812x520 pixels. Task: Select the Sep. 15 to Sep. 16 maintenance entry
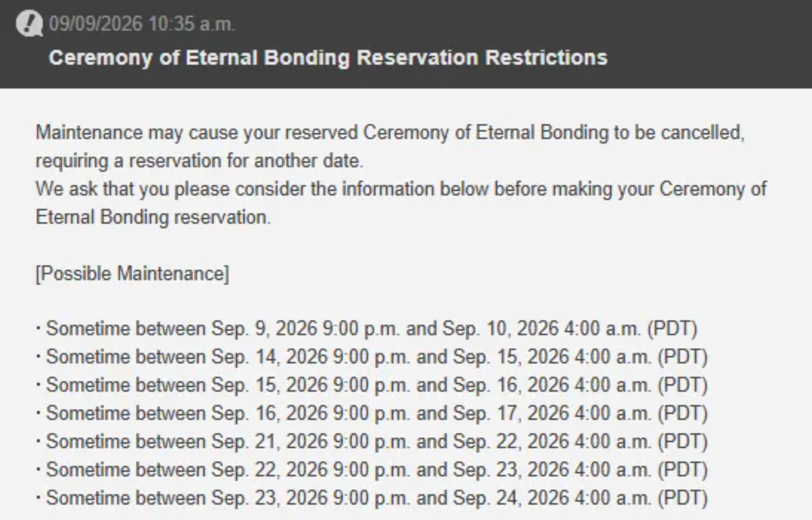[372, 385]
